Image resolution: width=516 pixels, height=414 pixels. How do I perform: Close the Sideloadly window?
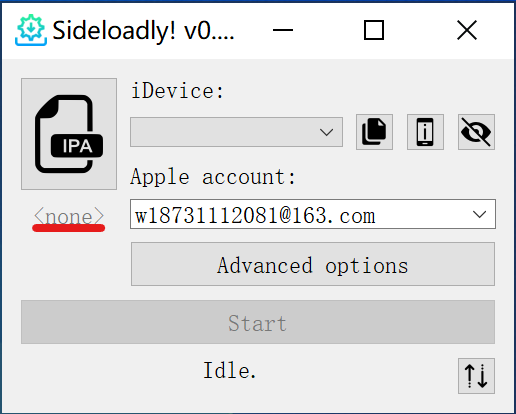(467, 30)
